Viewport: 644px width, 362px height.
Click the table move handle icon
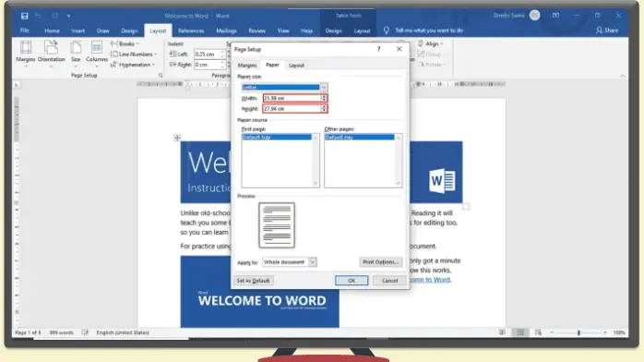click(x=177, y=138)
